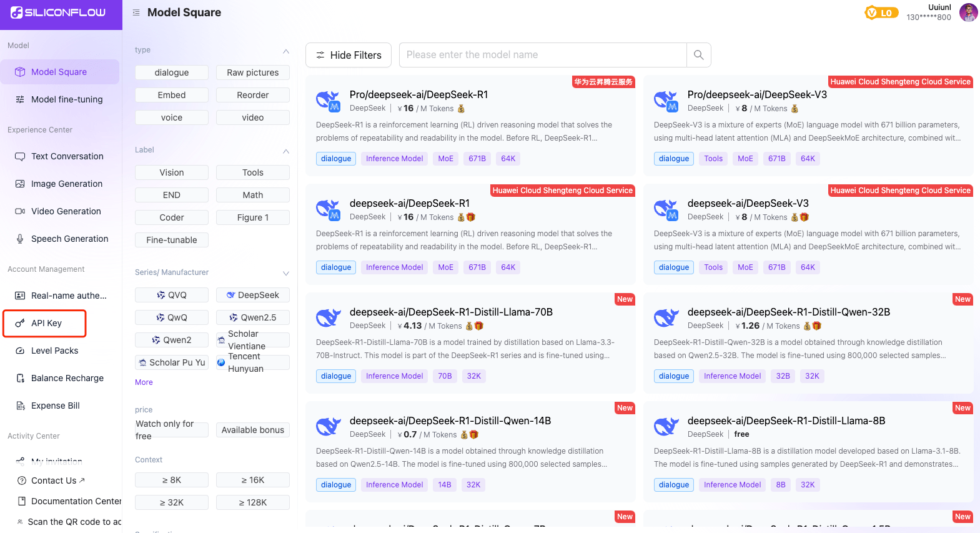Select the ≥ 32K context filter
This screenshot has height=533, width=980.
click(172, 502)
